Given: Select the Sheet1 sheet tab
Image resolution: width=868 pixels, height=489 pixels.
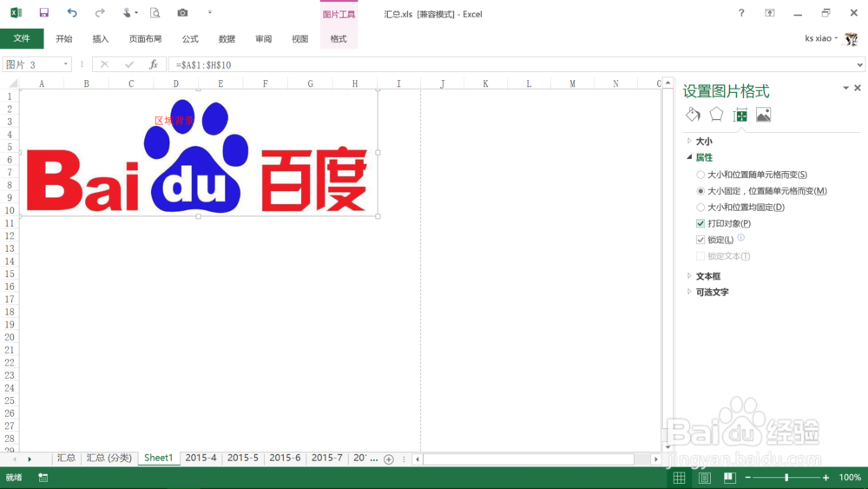Looking at the screenshot, I should (158, 458).
